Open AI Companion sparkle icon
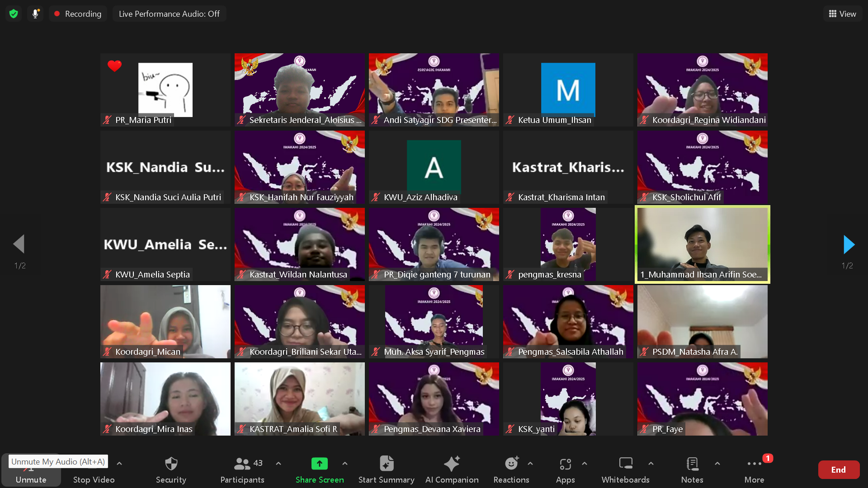 451,464
